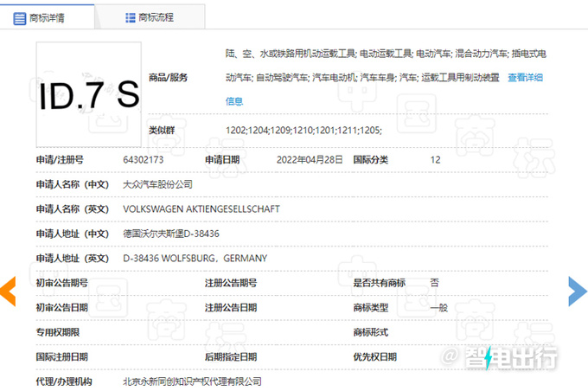Click the 初审公告期号 label
The image size is (588, 391).
point(62,283)
